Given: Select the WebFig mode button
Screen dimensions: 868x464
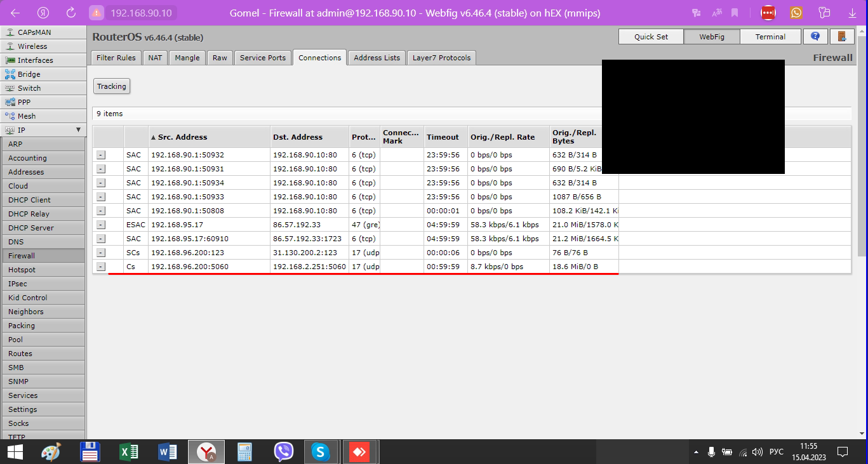Looking at the screenshot, I should 712,37.
